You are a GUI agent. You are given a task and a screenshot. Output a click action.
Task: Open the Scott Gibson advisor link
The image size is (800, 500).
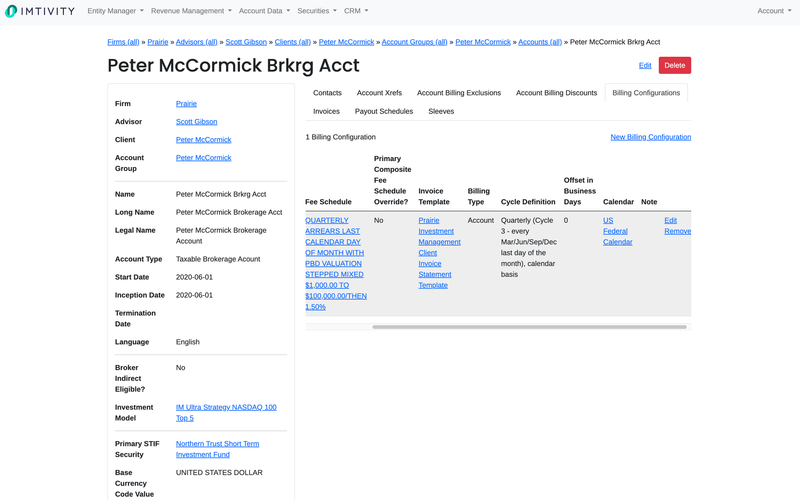click(196, 122)
